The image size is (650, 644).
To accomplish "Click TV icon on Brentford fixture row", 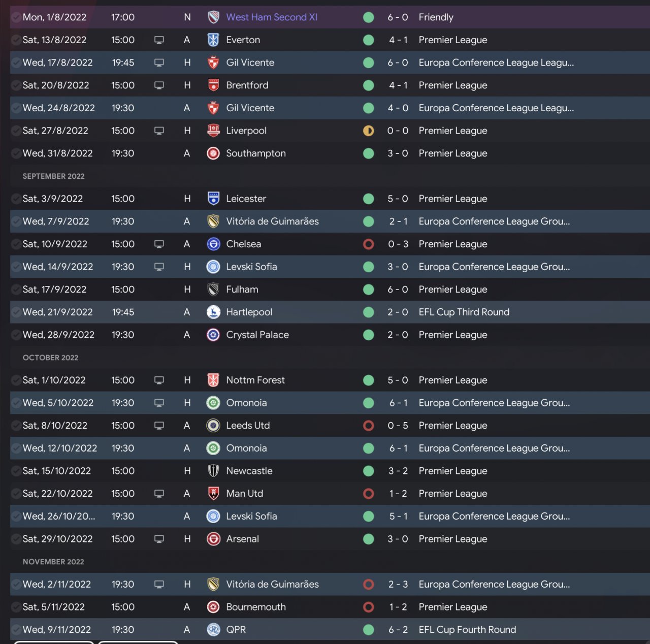I will coord(159,85).
